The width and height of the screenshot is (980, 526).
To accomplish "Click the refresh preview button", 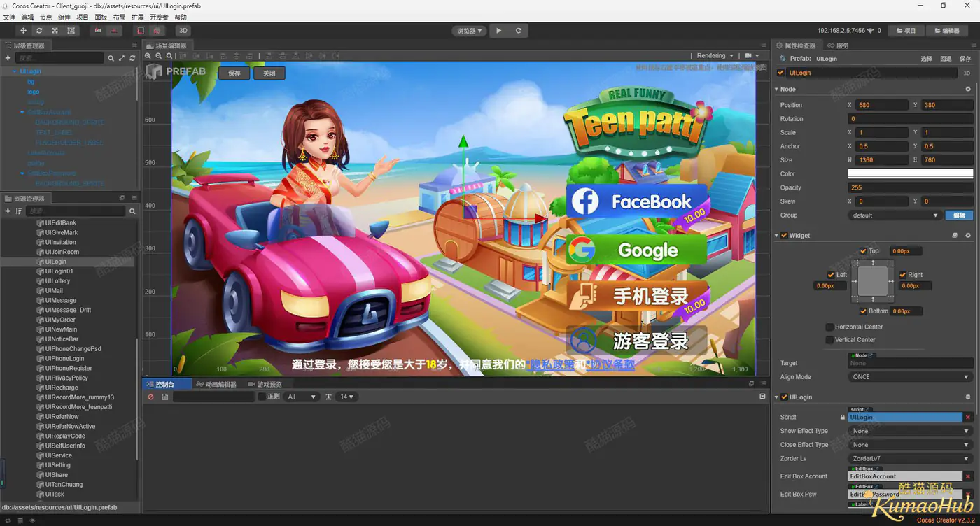I will coord(519,31).
